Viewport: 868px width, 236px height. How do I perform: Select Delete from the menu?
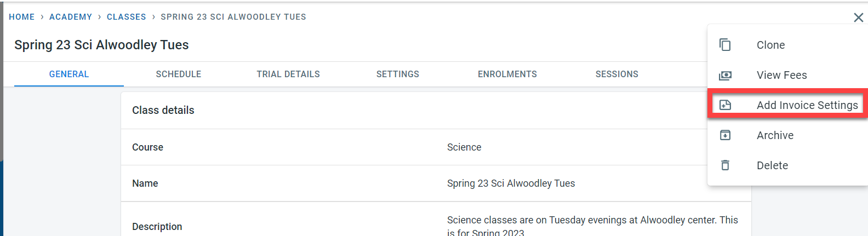pos(772,165)
